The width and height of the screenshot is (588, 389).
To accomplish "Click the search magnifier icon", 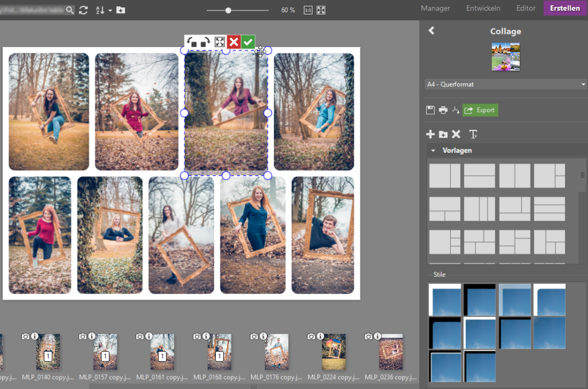I will pyautogui.click(x=69, y=10).
